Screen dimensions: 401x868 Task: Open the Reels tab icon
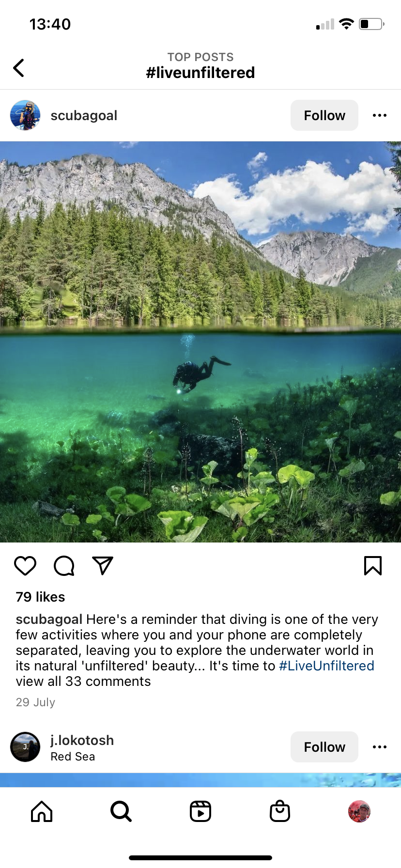pos(200,811)
